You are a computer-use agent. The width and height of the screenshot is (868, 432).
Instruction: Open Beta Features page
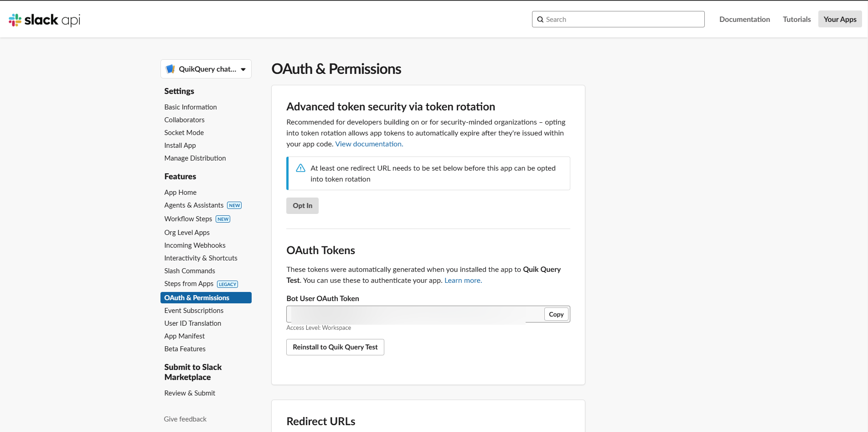point(185,349)
